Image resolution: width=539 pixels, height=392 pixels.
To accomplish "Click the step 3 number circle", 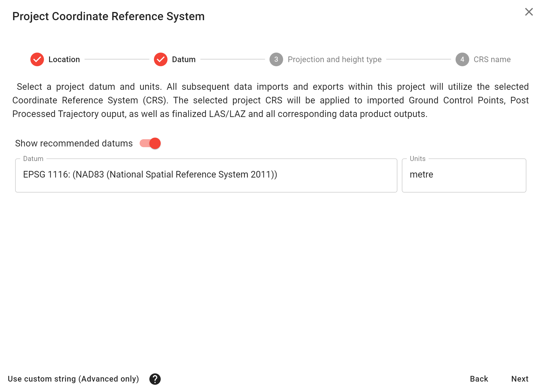I will pos(276,59).
